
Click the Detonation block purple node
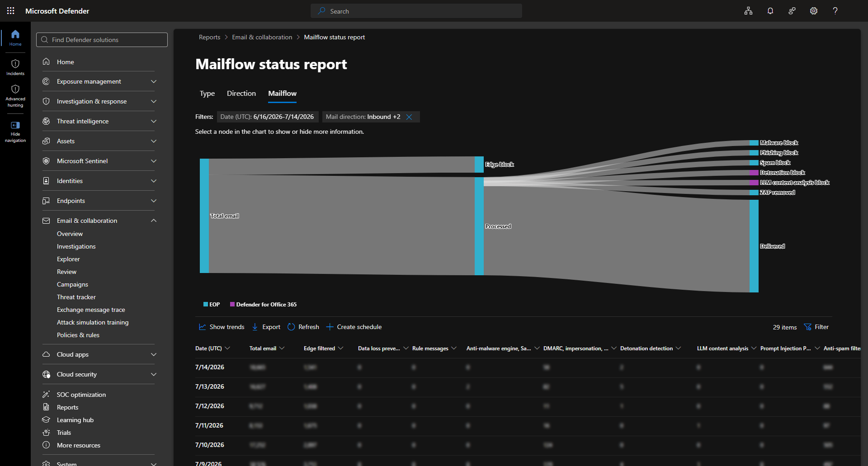[x=754, y=173]
